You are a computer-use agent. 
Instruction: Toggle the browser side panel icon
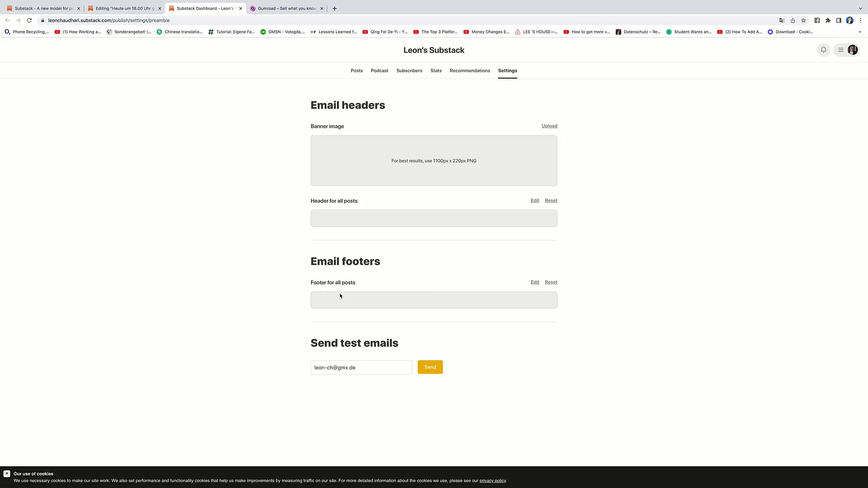click(839, 20)
